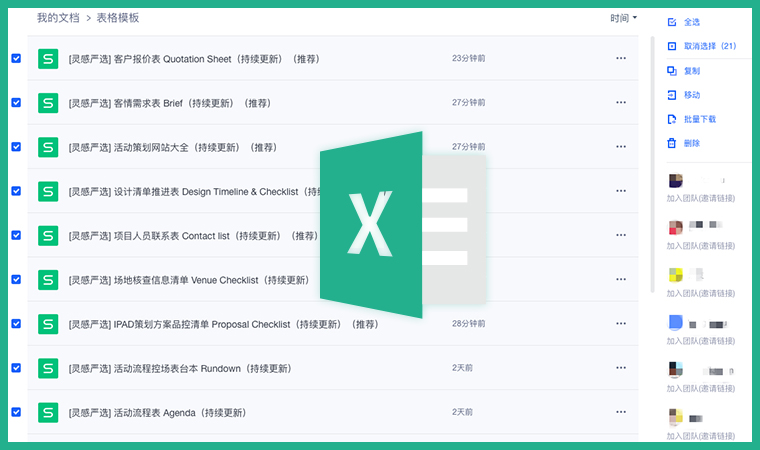Open the 时间 sort dropdown
This screenshot has width=760, height=450.
point(623,18)
